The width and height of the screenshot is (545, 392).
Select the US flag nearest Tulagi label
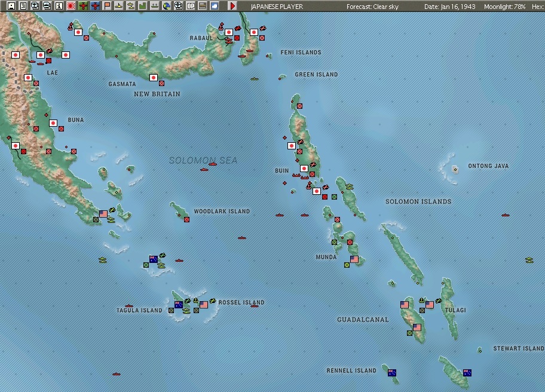click(430, 304)
